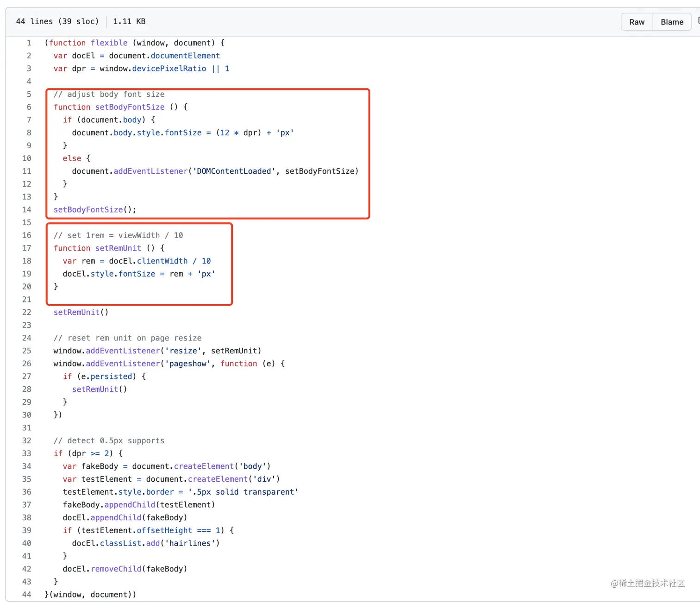The image size is (700, 603).
Task: Click the 'persisted' property
Action: 112,377
